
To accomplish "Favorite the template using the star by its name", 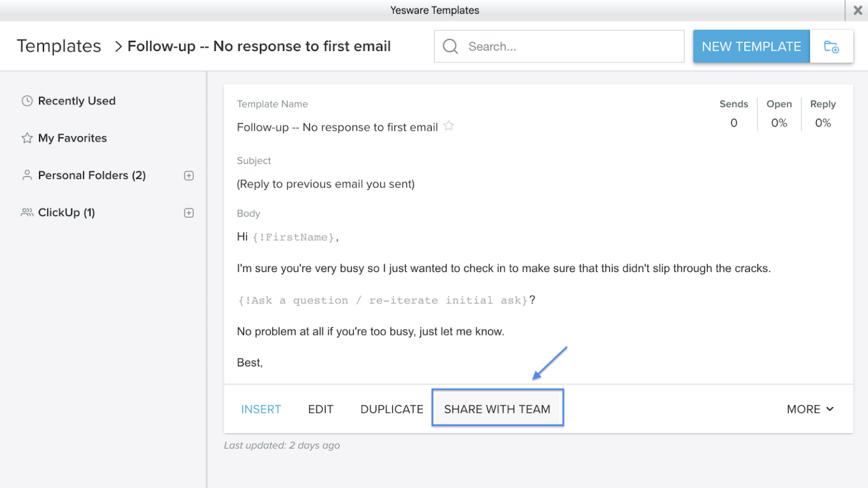I will [x=448, y=126].
